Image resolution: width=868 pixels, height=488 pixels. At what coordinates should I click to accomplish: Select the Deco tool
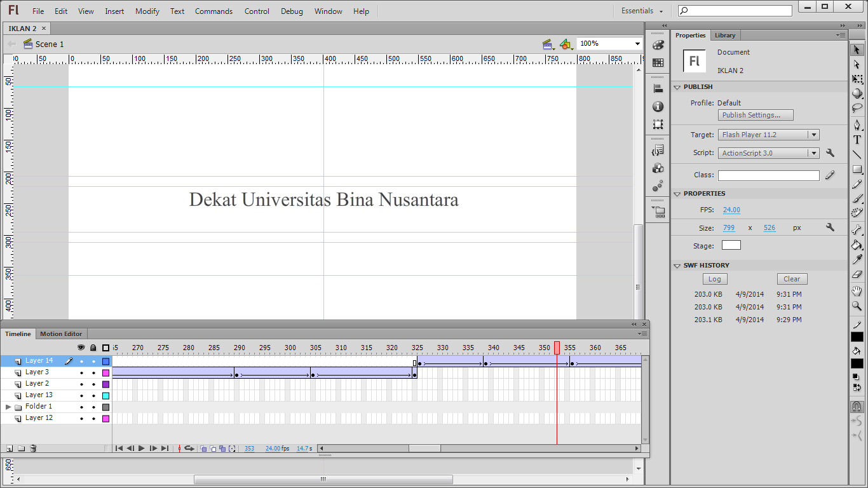(857, 213)
